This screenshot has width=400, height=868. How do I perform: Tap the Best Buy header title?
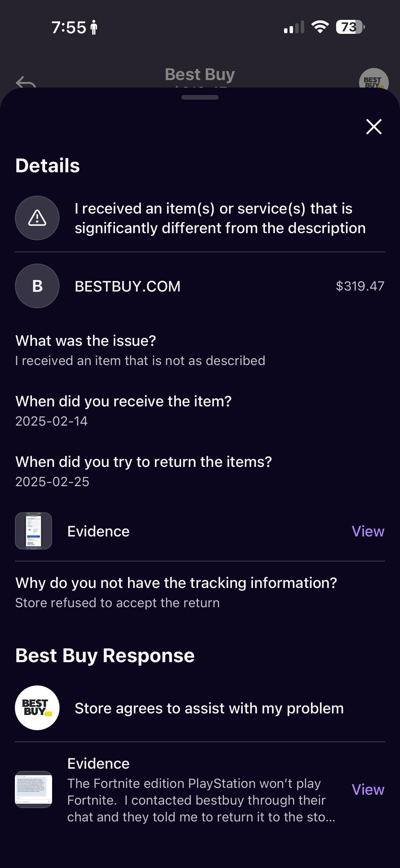[x=200, y=75]
